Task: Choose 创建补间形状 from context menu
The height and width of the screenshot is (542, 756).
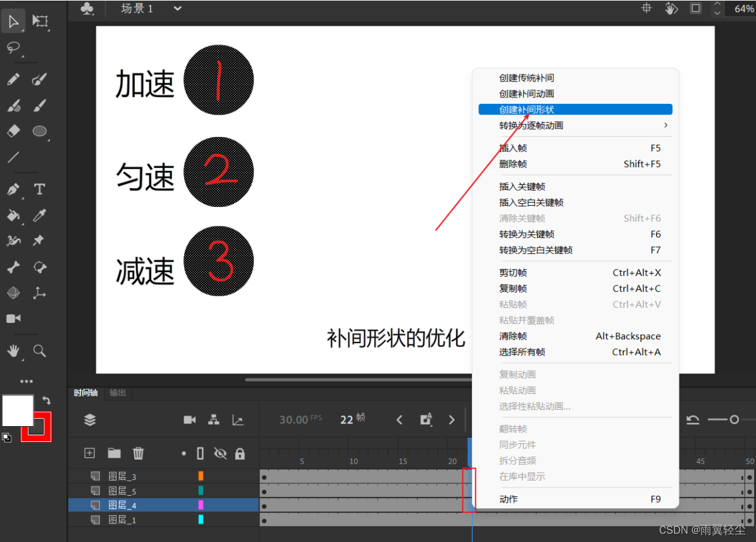Action: [575, 110]
